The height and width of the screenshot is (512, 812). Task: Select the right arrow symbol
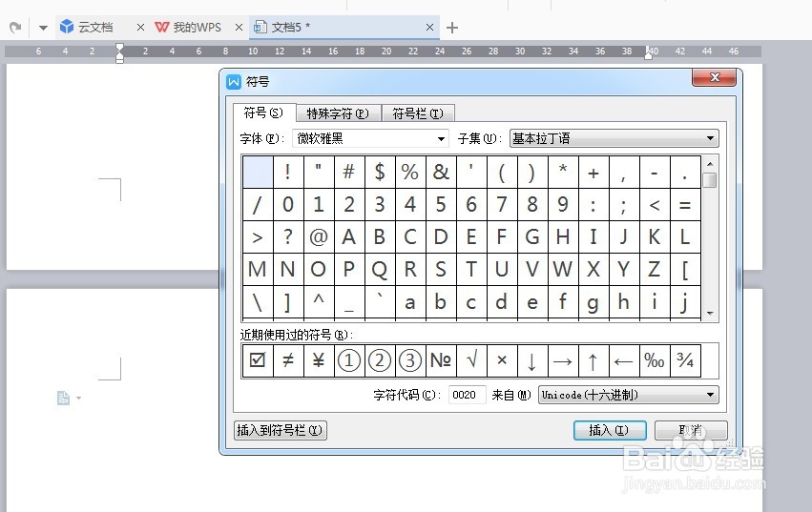pyautogui.click(x=563, y=360)
